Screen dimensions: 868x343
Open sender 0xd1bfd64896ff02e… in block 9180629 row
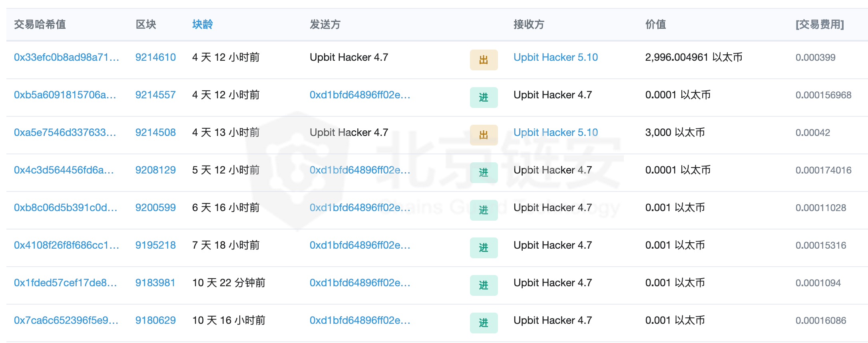360,320
